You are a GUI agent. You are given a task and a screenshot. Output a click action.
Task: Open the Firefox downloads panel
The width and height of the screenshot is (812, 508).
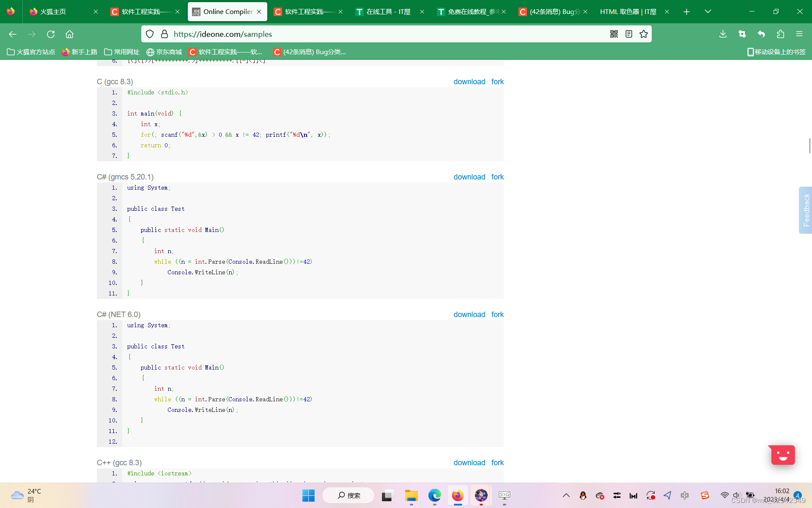tap(723, 34)
